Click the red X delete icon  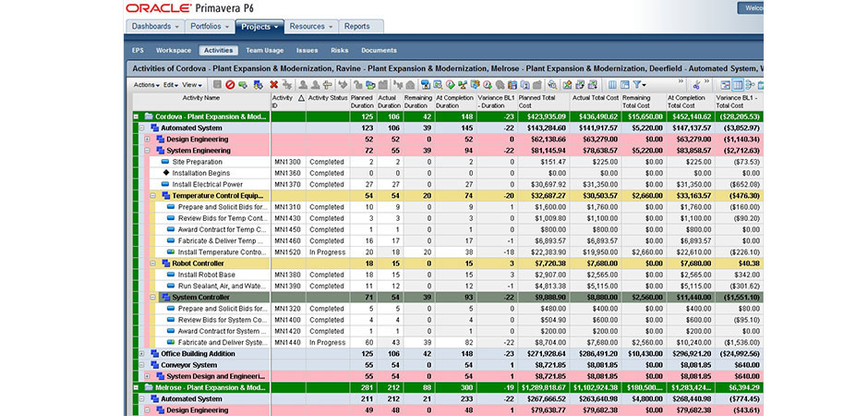point(273,85)
